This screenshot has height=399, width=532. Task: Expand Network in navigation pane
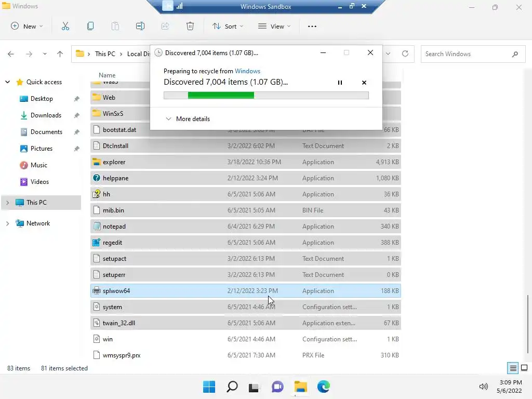click(7, 223)
